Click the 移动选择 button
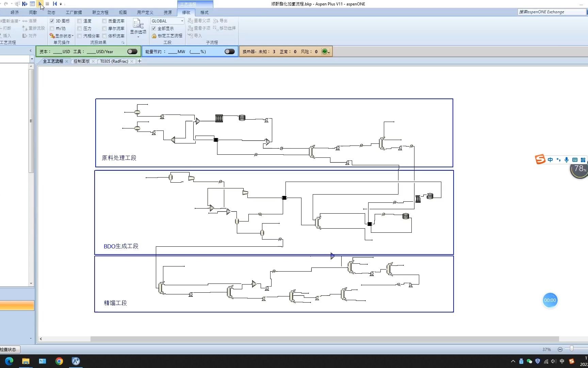 [x=224, y=28]
